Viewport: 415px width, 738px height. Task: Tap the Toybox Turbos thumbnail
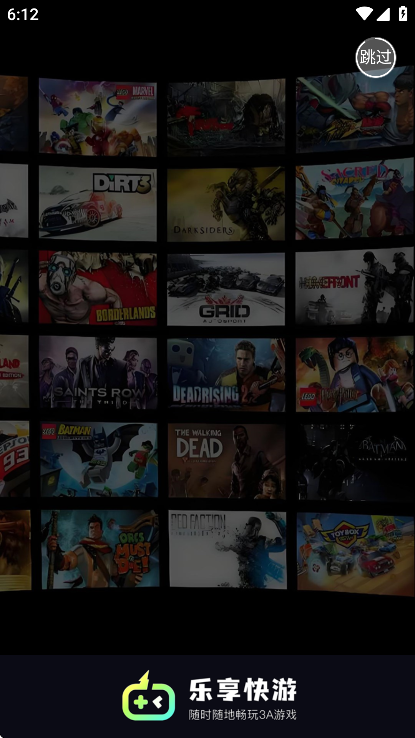point(356,554)
